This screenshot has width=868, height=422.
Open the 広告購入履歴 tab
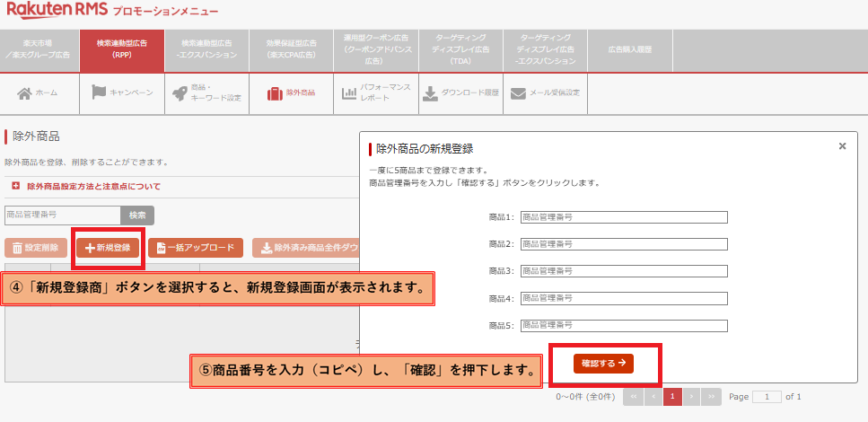point(630,49)
